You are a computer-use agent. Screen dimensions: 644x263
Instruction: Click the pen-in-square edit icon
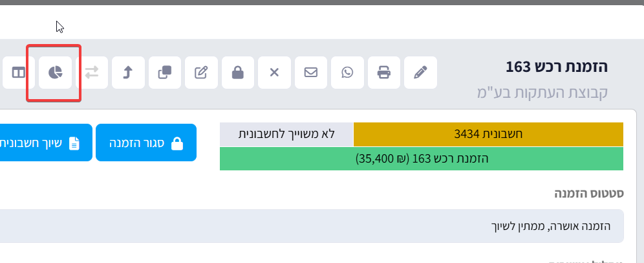pyautogui.click(x=201, y=73)
